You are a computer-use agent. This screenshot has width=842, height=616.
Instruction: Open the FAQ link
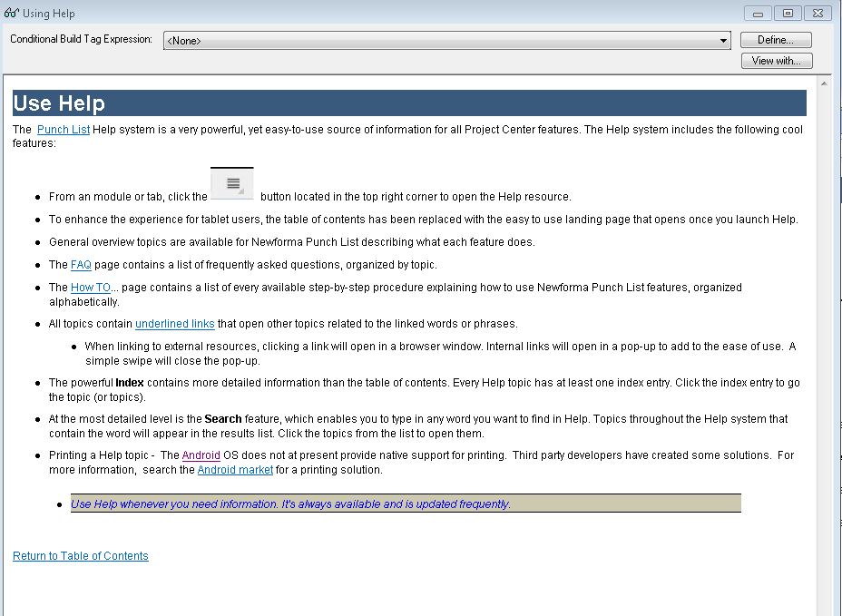pyautogui.click(x=81, y=265)
